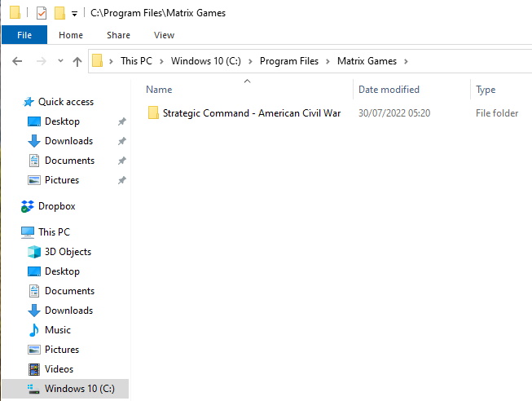The width and height of the screenshot is (532, 401).
Task: Select Matrix Games in the address breadcrumb
Action: pos(367,61)
